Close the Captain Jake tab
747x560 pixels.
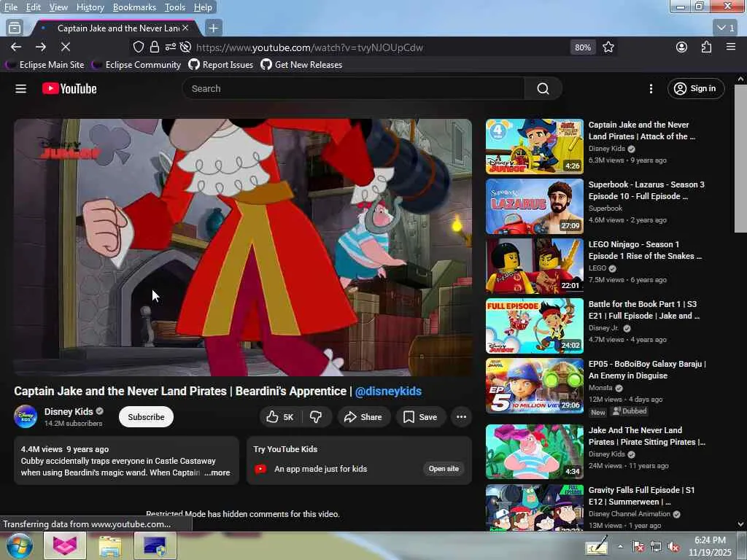pyautogui.click(x=185, y=28)
